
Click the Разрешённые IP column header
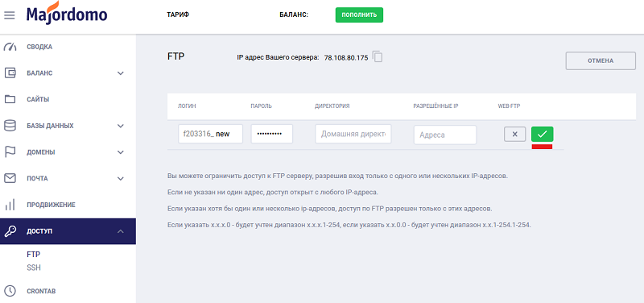tap(436, 106)
